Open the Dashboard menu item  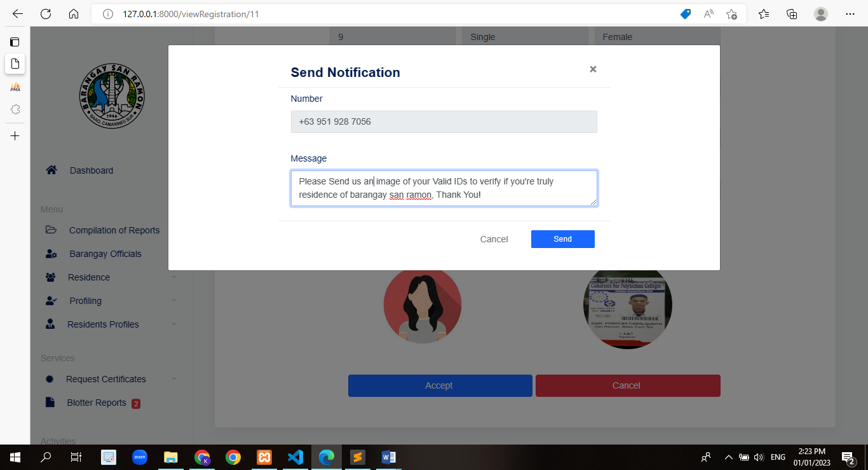(91, 170)
